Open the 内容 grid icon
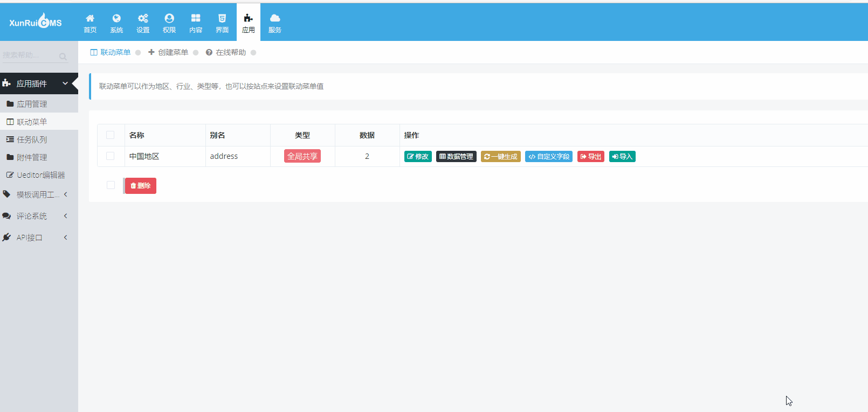Image resolution: width=868 pixels, height=412 pixels. [196, 18]
